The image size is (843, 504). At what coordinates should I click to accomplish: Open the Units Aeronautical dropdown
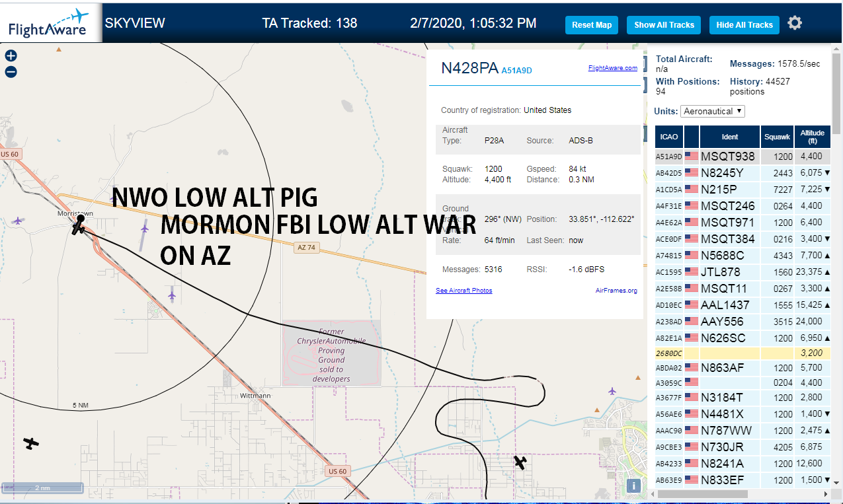click(x=713, y=111)
